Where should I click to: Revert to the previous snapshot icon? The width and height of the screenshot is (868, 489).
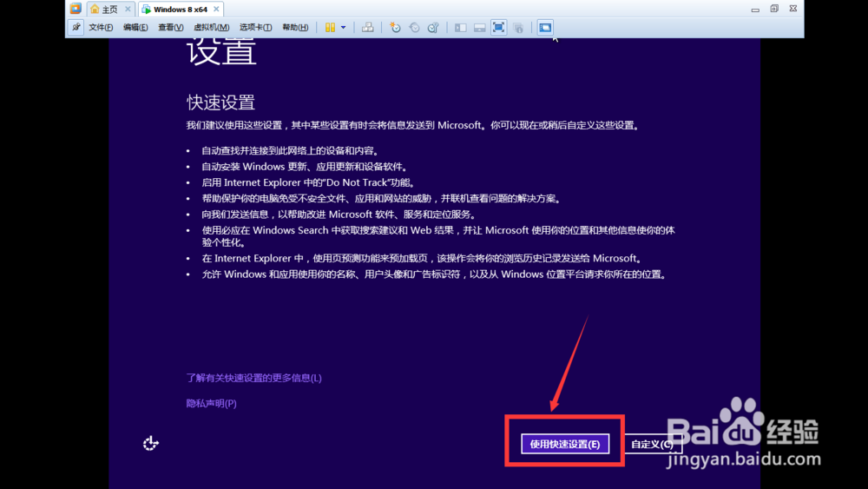click(414, 27)
